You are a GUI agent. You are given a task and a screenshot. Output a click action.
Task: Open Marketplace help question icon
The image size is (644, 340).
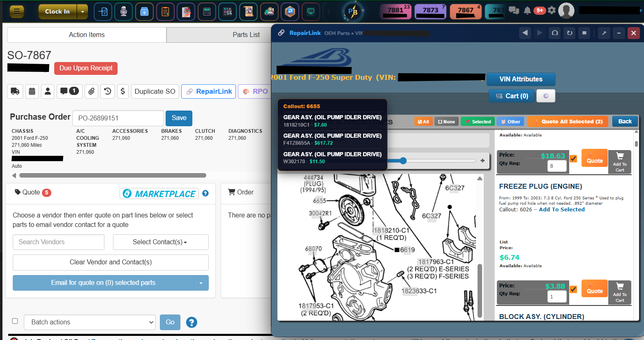click(205, 193)
